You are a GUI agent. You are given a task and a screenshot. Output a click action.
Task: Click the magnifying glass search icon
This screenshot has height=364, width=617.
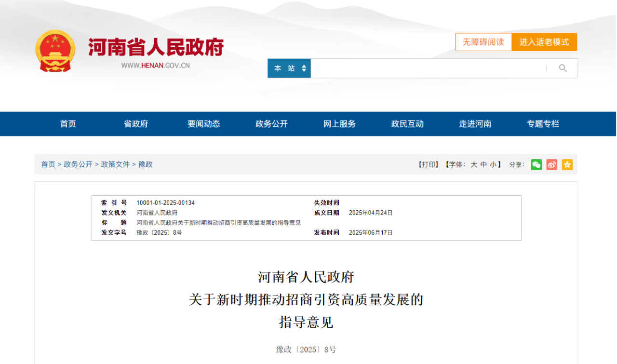click(563, 68)
